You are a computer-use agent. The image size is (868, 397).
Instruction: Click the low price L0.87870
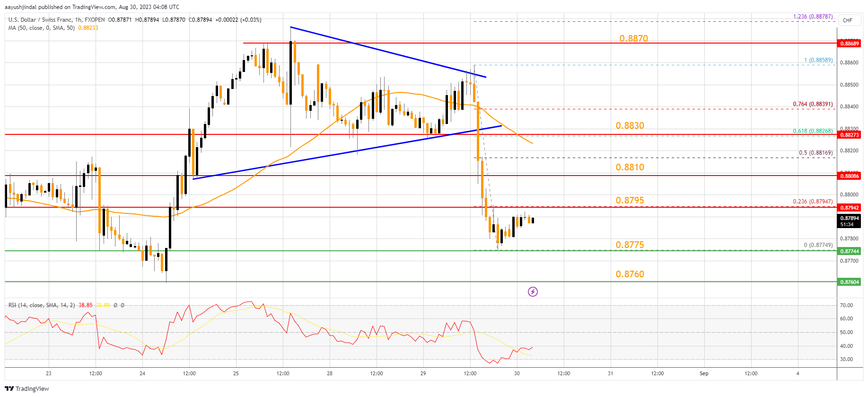pos(174,20)
